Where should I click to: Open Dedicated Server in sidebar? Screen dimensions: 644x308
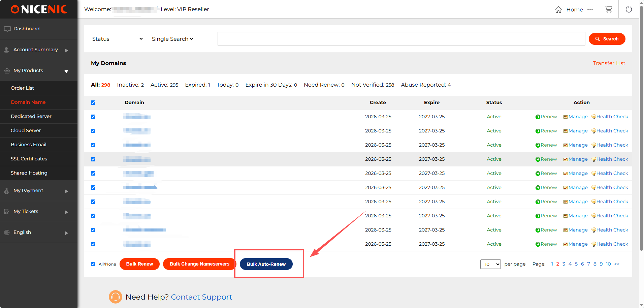pyautogui.click(x=31, y=116)
